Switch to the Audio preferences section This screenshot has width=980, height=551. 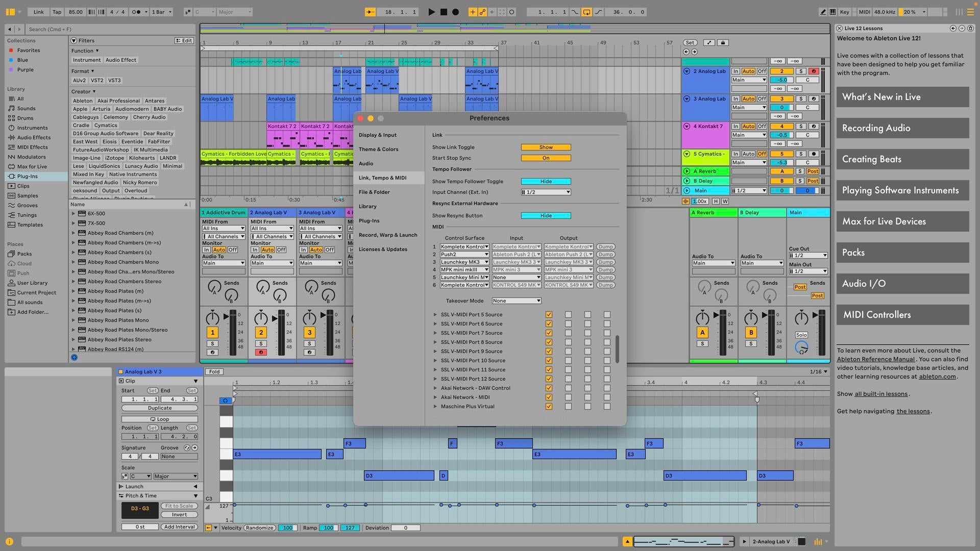point(366,163)
